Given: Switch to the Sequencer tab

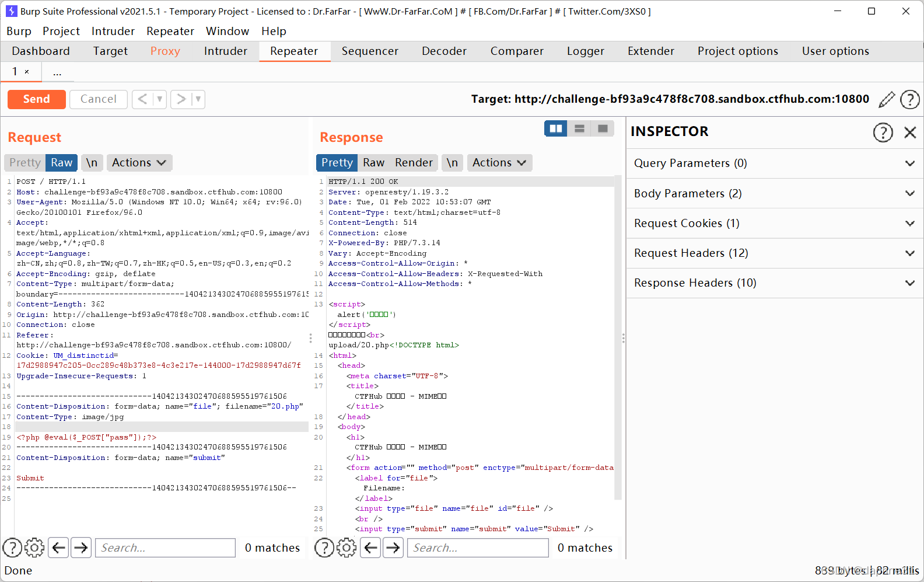Looking at the screenshot, I should [370, 51].
